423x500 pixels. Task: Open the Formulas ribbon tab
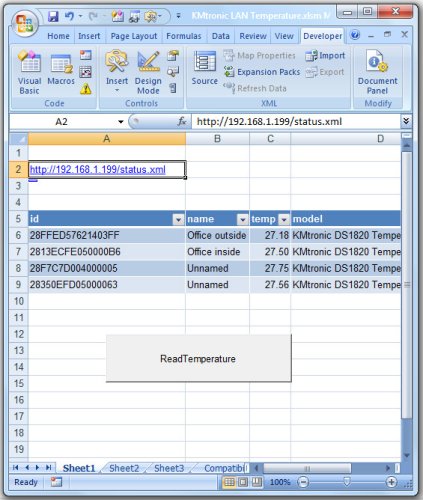(x=184, y=36)
